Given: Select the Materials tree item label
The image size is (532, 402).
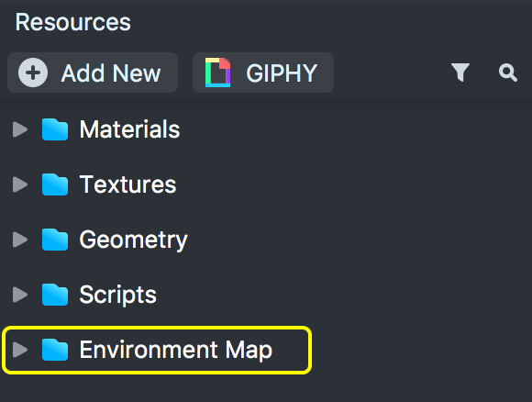Looking at the screenshot, I should [129, 129].
